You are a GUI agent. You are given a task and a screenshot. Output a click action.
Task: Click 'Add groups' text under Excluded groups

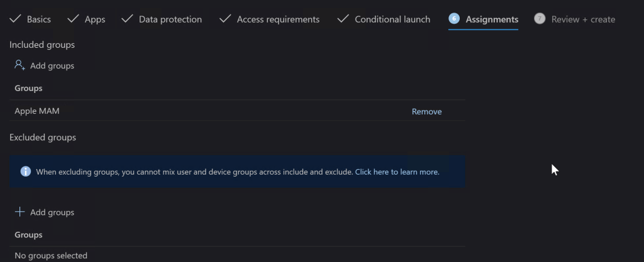[x=52, y=212]
